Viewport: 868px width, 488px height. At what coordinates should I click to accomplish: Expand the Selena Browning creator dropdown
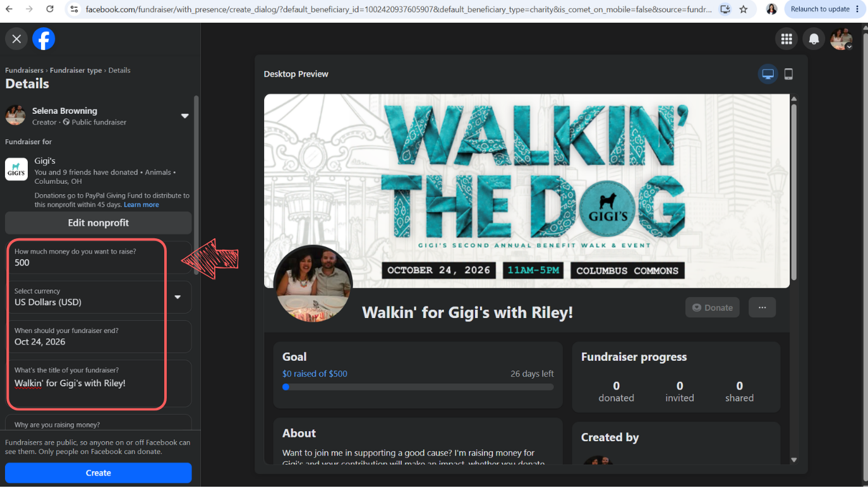184,116
